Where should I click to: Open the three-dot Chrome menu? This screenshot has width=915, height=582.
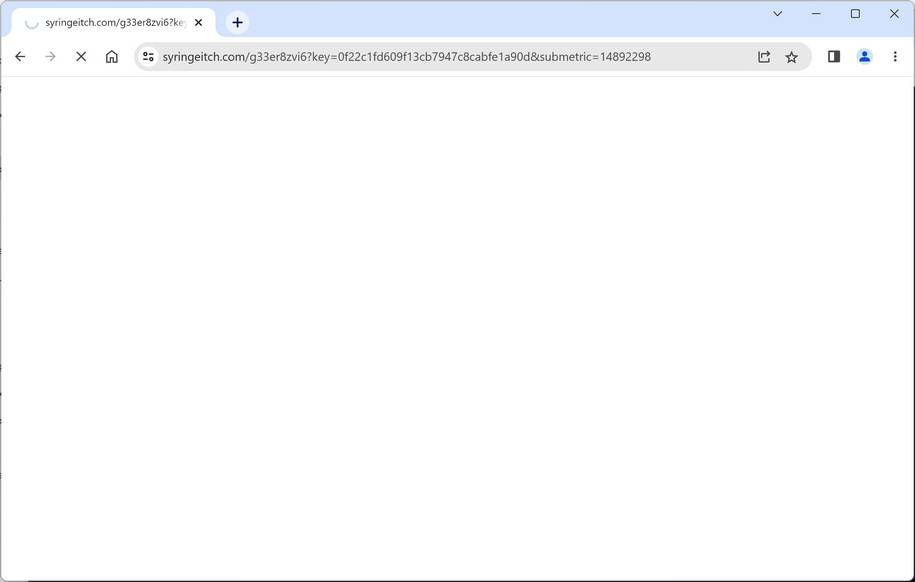point(895,56)
